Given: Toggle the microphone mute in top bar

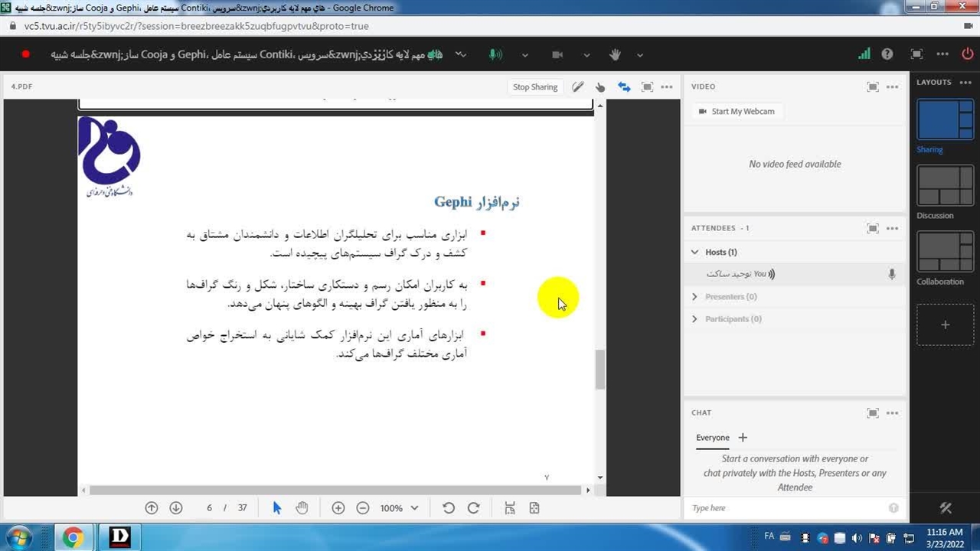Looking at the screenshot, I should point(495,54).
